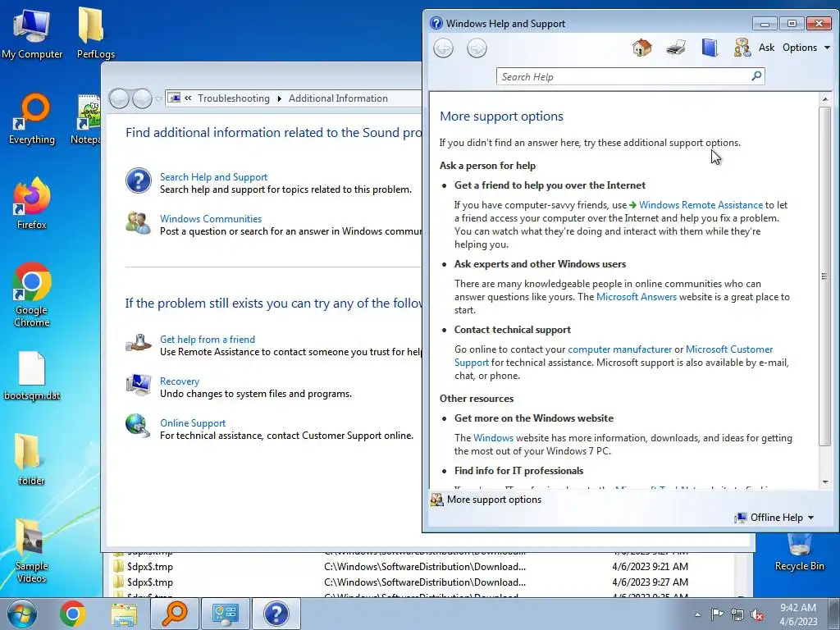Image resolution: width=840 pixels, height=630 pixels.
Task: Click Everything search taskbar icon
Action: coord(174,614)
